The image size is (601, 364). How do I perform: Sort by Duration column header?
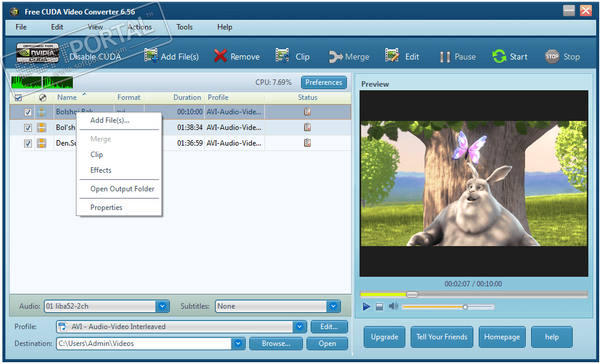coord(187,97)
